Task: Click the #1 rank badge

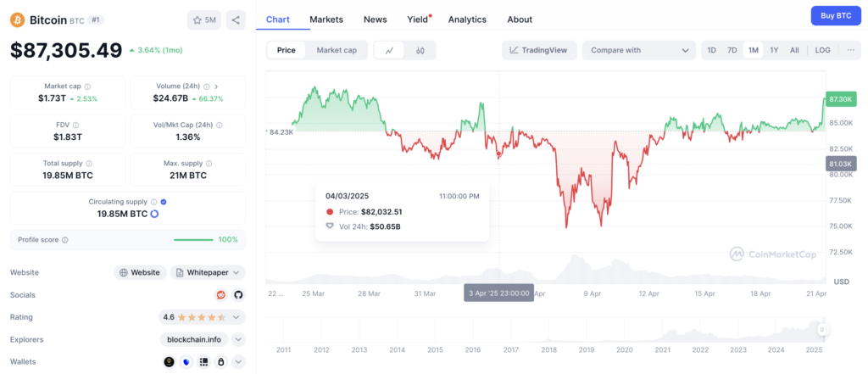Action: pyautogui.click(x=97, y=20)
